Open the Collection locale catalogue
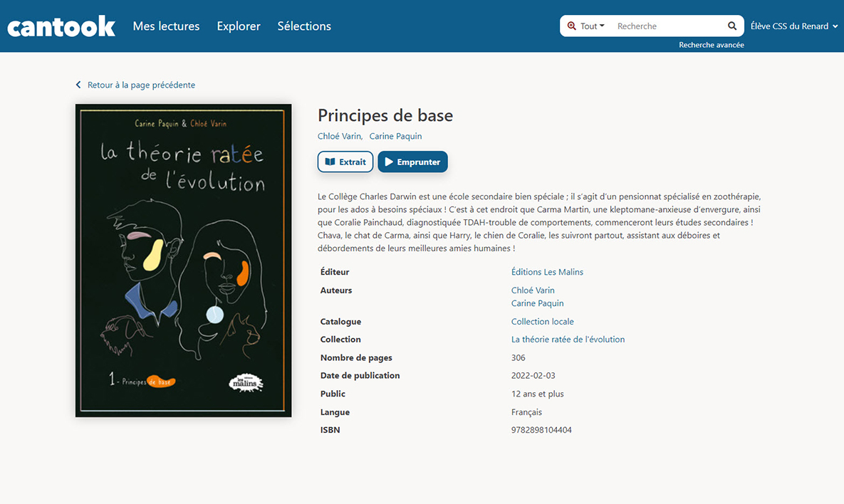 click(543, 321)
